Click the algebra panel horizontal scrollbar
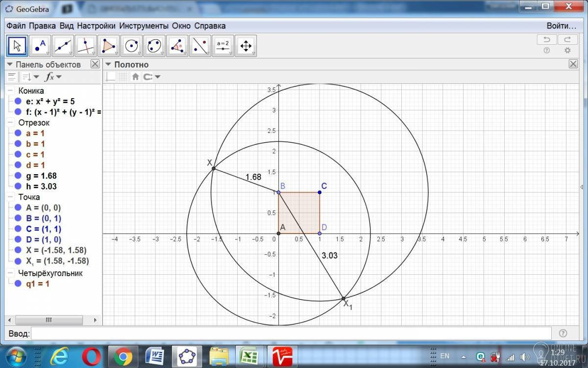The width and height of the screenshot is (588, 368). 49,319
